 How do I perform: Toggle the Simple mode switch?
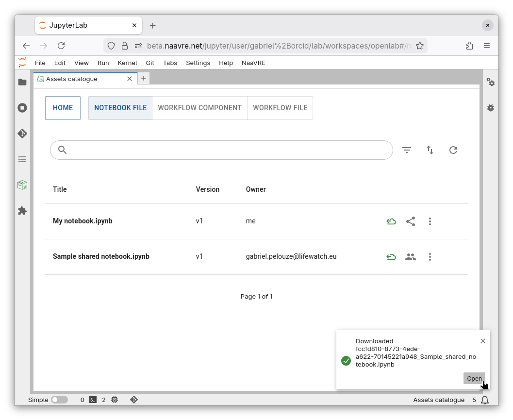[x=59, y=400]
